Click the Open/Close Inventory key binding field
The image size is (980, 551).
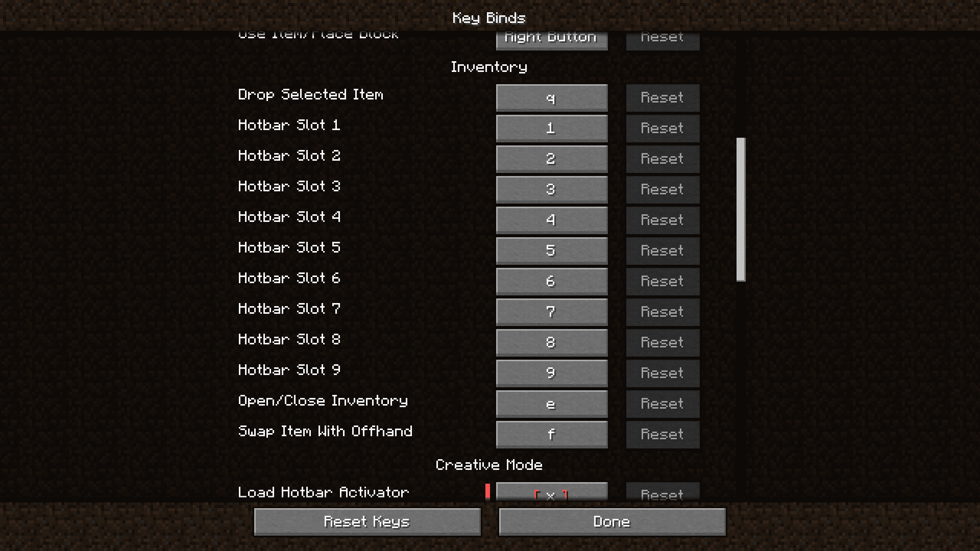pos(551,403)
